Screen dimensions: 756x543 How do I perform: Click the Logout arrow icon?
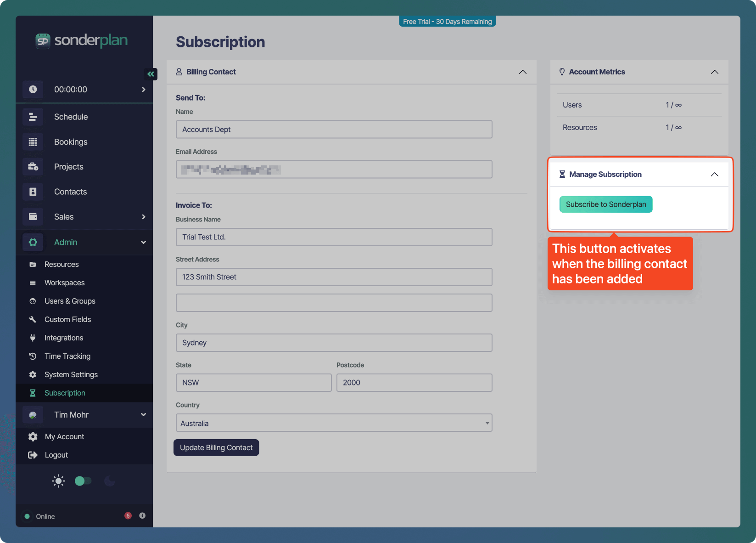tap(33, 455)
